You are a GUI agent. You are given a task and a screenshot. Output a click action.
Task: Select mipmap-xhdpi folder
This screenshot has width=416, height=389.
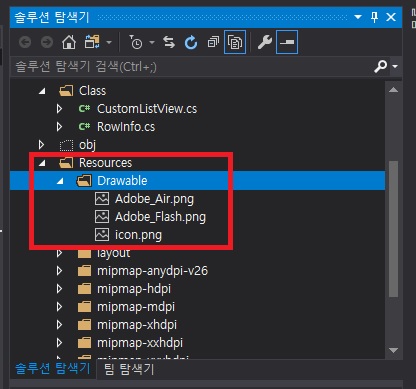point(137,325)
